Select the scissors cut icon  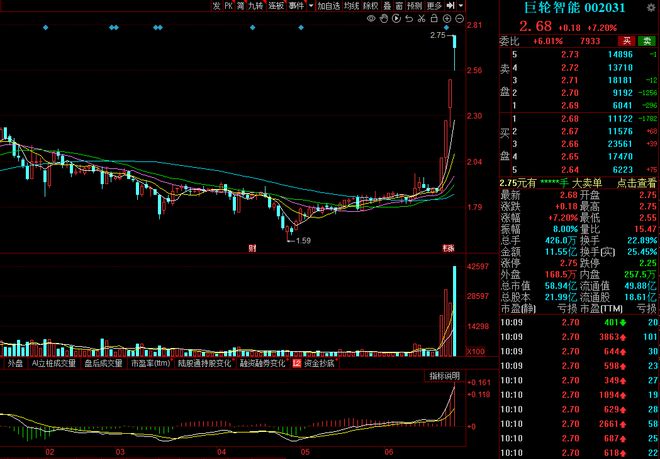pos(421,18)
